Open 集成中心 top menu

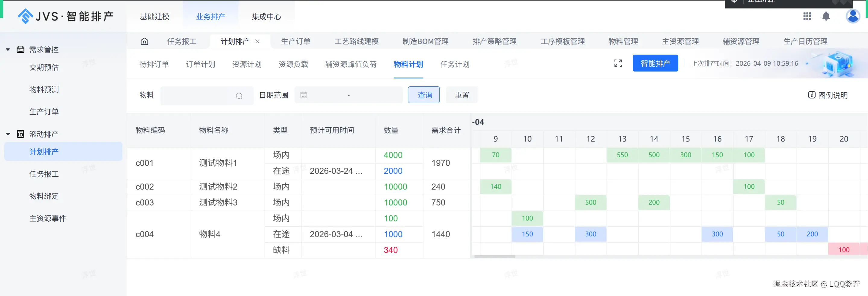coord(267,17)
